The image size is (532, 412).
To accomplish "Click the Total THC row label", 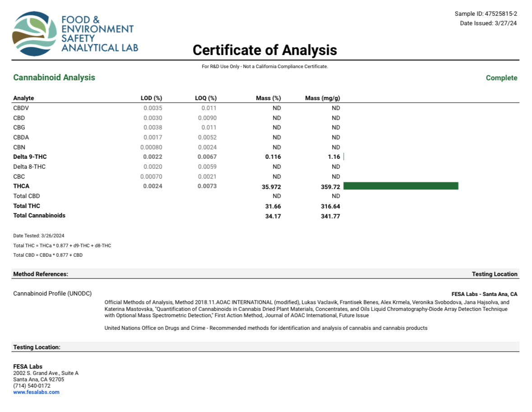I will tap(27, 206).
